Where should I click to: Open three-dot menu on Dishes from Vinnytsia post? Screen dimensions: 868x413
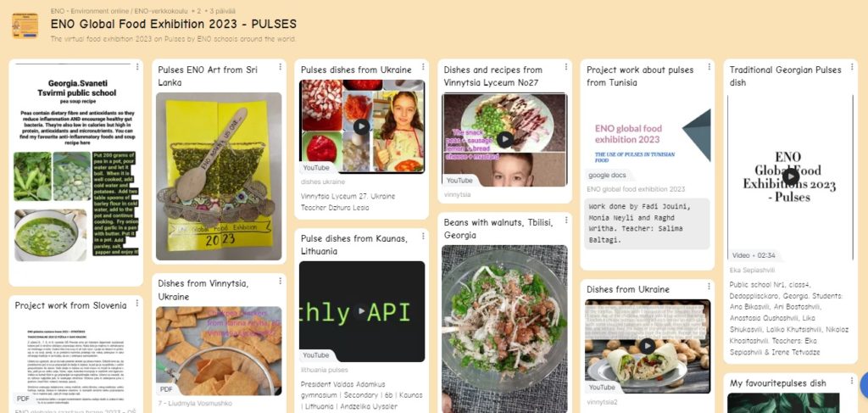pyautogui.click(x=280, y=281)
